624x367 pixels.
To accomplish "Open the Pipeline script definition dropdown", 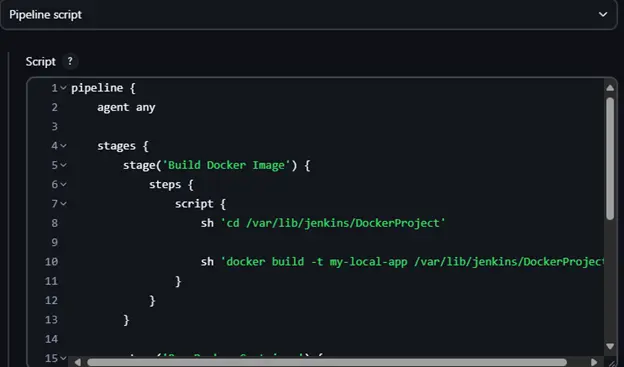I will click(308, 15).
